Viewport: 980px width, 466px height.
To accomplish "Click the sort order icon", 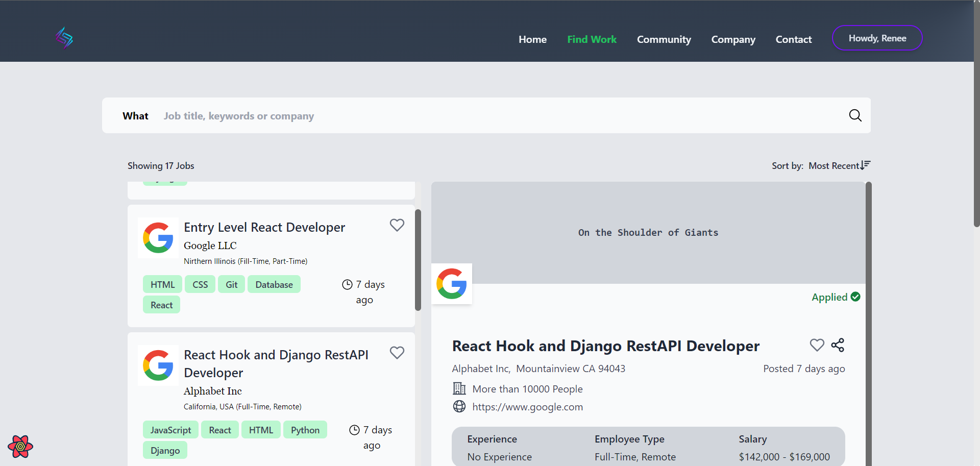I will [x=866, y=165].
